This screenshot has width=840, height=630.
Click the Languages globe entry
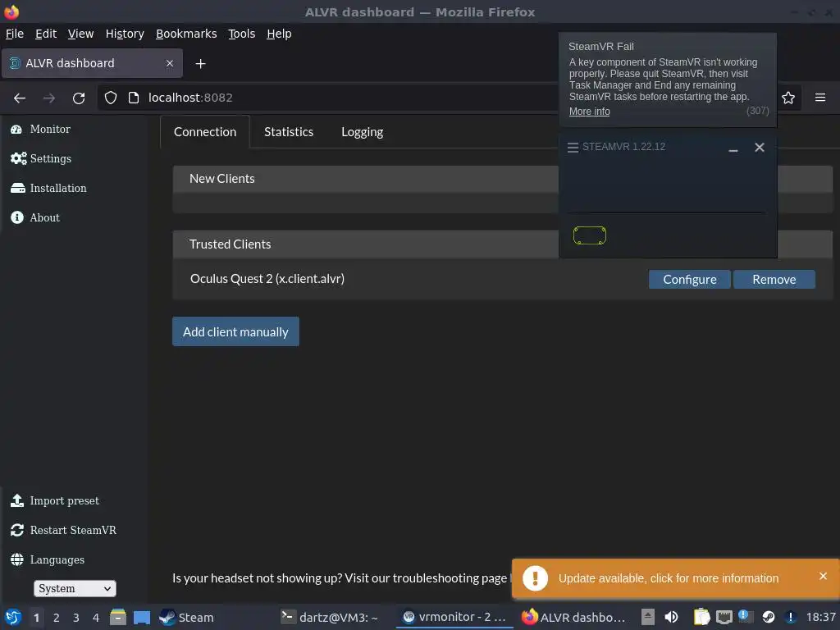coord(47,559)
